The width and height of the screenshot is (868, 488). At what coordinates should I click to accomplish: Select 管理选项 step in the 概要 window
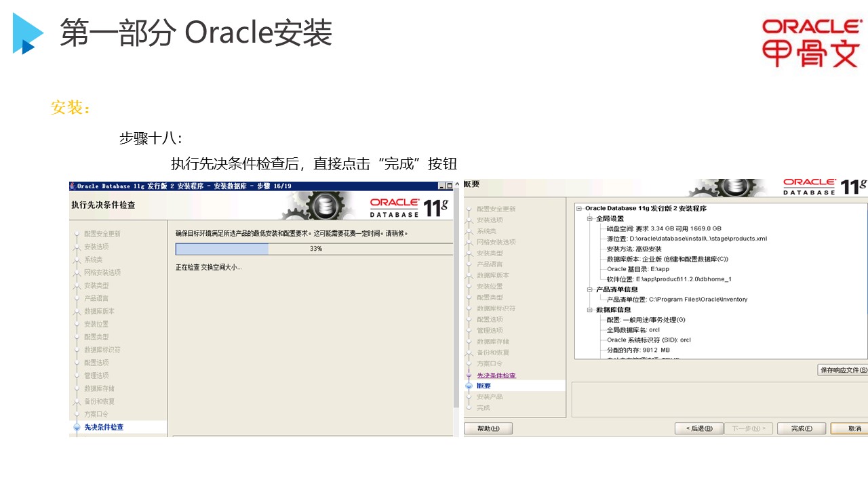(x=490, y=330)
